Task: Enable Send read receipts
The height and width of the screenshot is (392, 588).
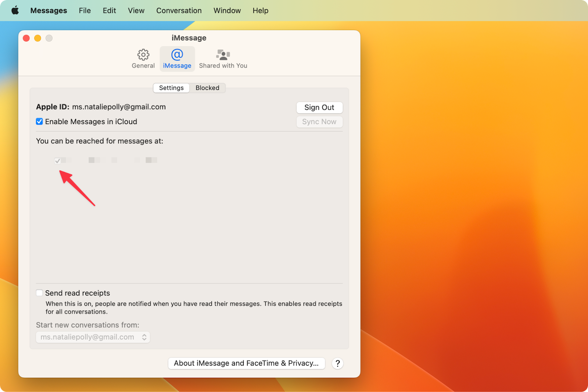Action: [x=39, y=293]
